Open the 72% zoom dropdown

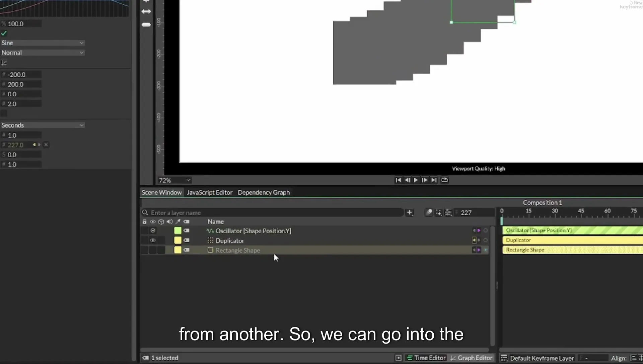[174, 180]
